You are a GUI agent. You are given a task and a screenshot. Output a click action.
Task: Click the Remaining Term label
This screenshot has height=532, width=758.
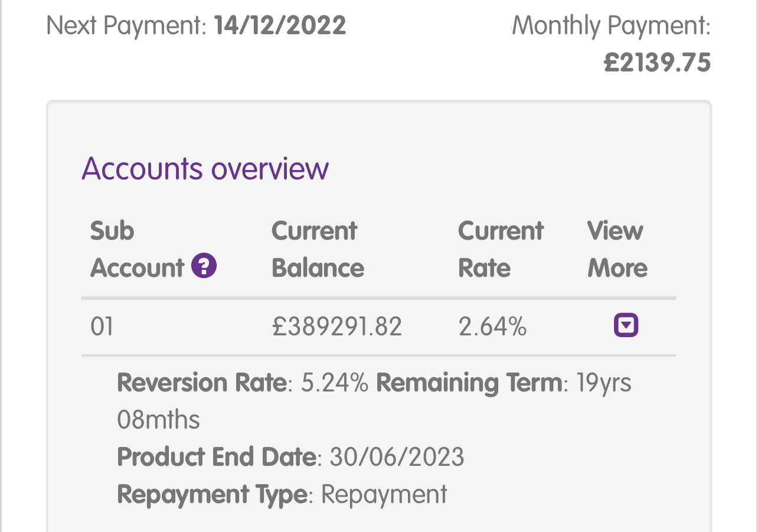(469, 383)
